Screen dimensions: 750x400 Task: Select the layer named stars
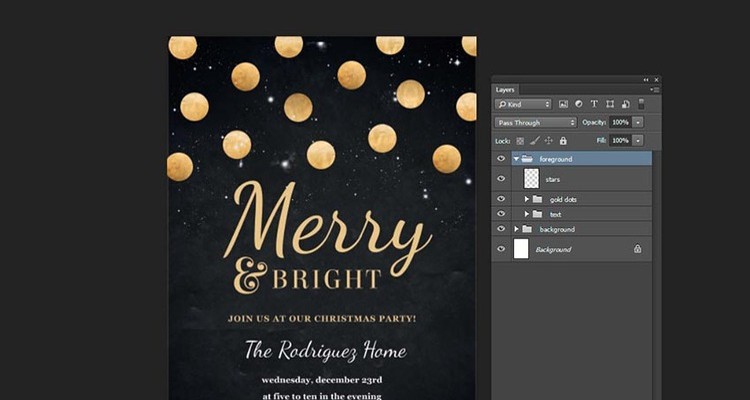point(552,179)
